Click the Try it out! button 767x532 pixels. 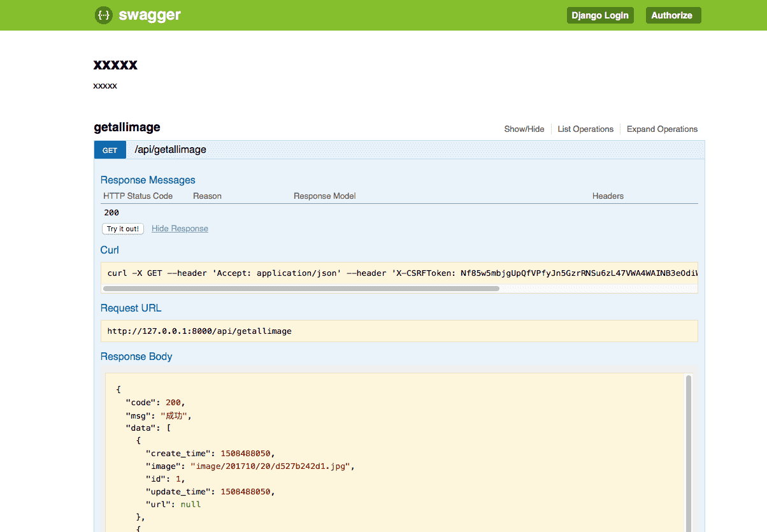coord(123,229)
